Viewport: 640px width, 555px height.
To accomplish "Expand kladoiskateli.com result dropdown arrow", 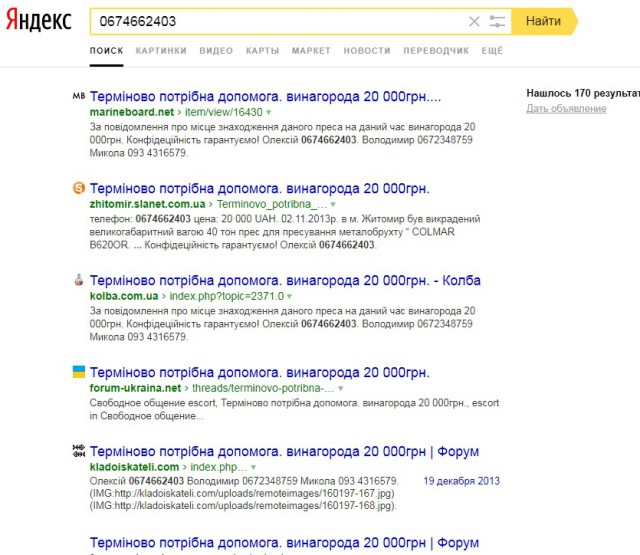I will click(x=253, y=468).
